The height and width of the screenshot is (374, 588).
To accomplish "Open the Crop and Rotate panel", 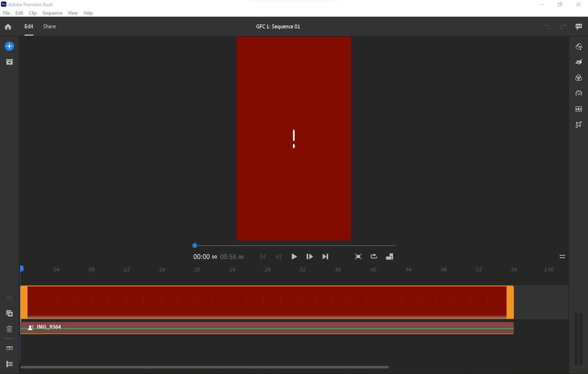I will pos(579,125).
